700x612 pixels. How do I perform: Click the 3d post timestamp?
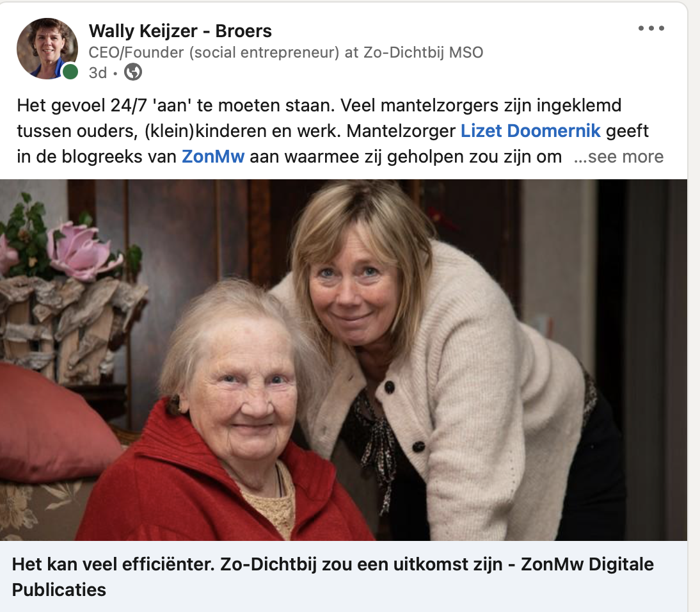click(x=98, y=73)
